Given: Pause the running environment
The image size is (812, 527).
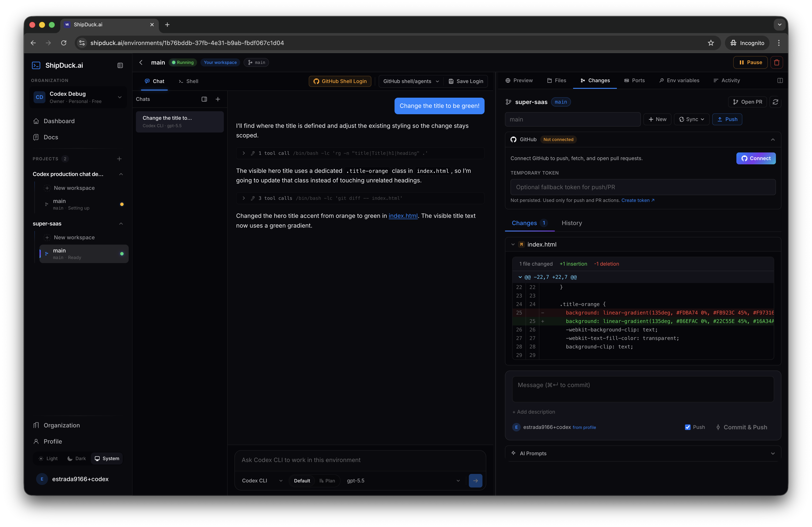Looking at the screenshot, I should pos(750,62).
